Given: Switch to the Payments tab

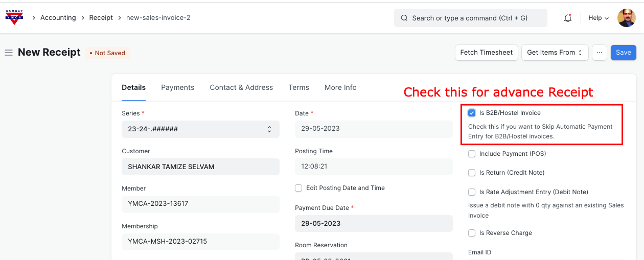Looking at the screenshot, I should pos(177,87).
